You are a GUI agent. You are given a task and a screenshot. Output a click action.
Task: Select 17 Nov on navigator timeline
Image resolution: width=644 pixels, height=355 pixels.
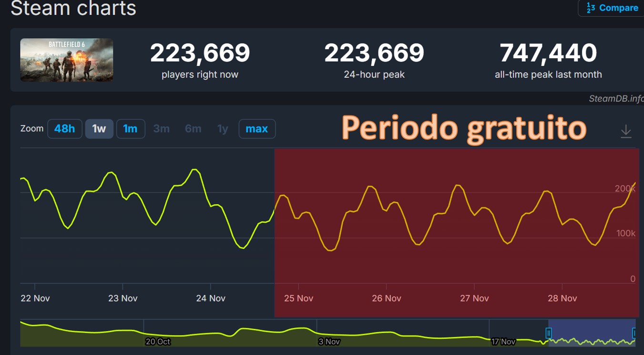(503, 342)
